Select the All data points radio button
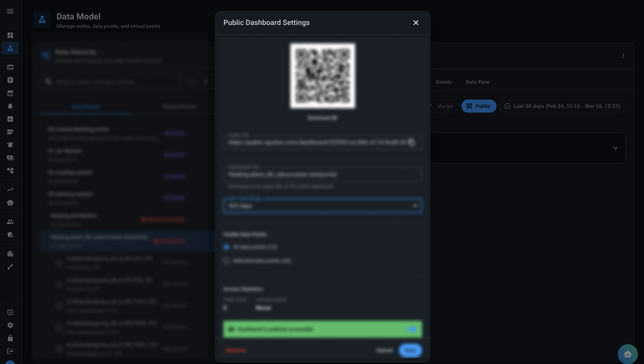The width and height of the screenshot is (644, 364). (226, 247)
